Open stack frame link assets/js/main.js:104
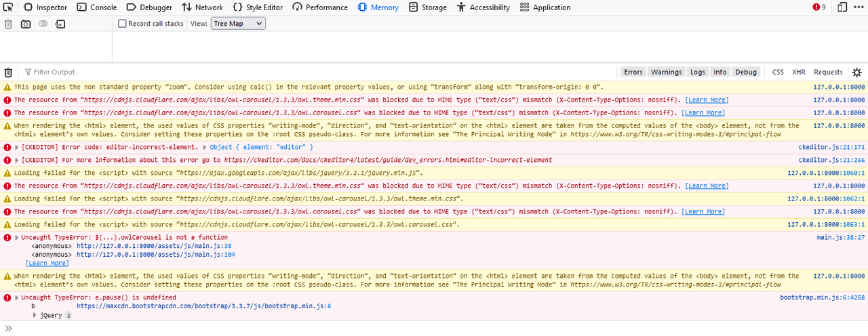 click(156, 255)
